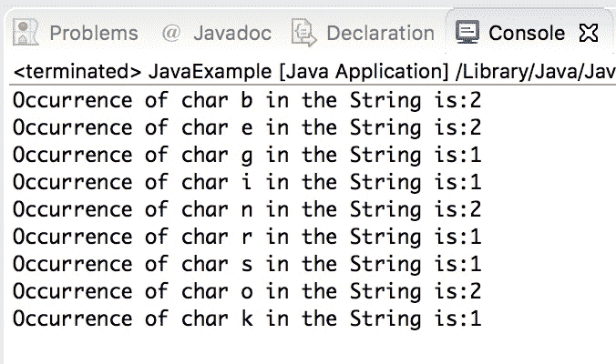Click the output line for char g
Viewport: 616px width, 364px height.
point(247,156)
